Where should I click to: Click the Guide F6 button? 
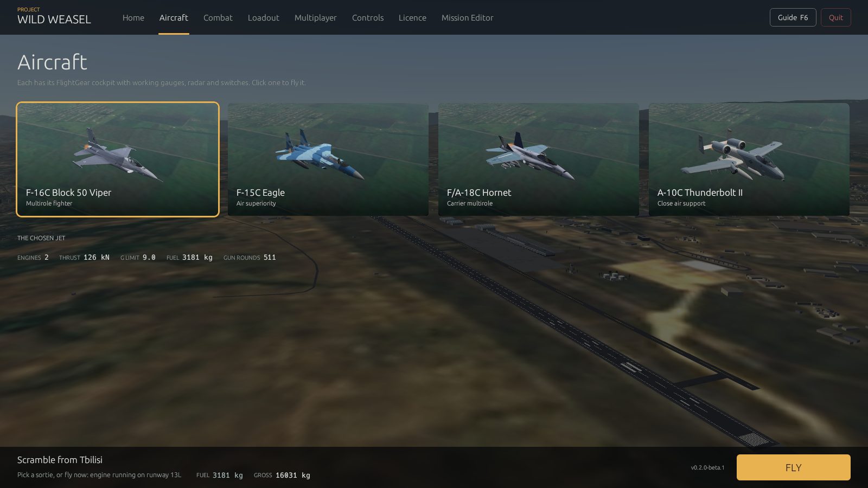793,17
